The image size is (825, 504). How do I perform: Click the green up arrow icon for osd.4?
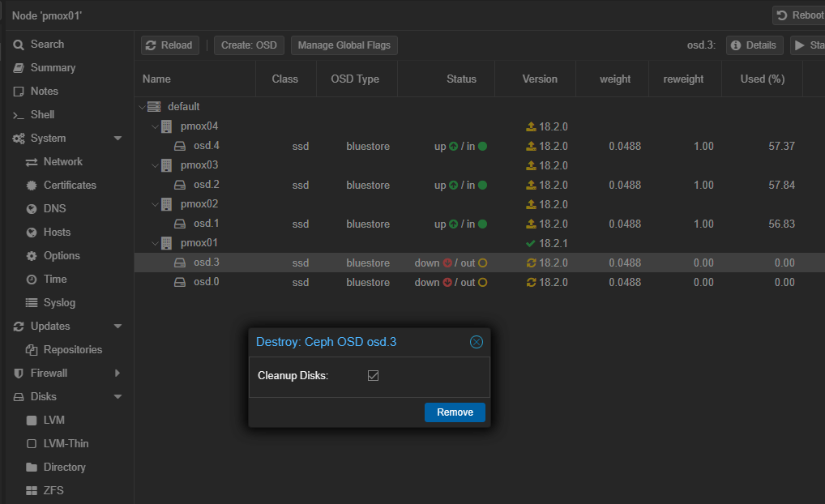(453, 147)
